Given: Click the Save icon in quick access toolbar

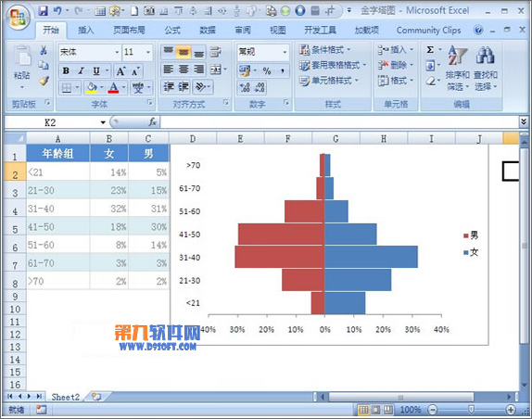Looking at the screenshot, I should pyautogui.click(x=43, y=11).
